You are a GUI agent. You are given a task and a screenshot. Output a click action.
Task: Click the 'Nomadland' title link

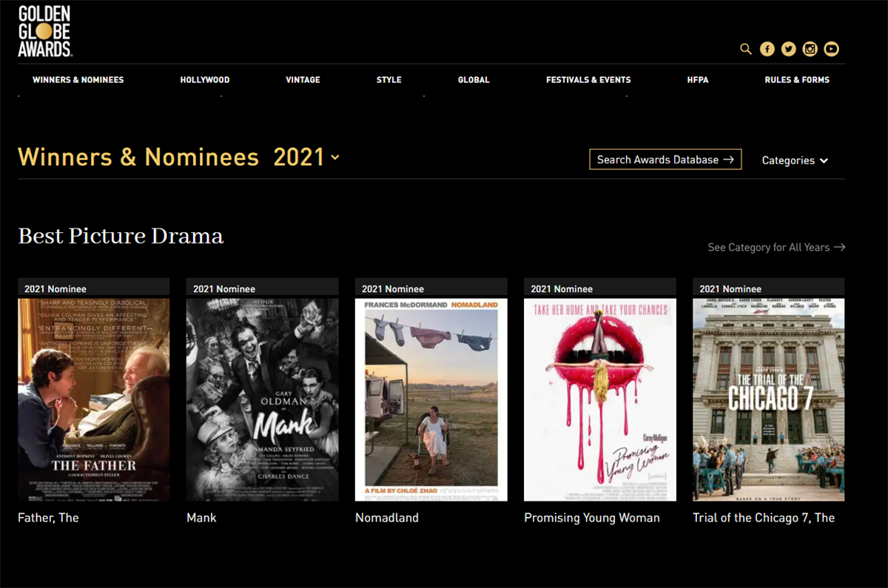click(387, 518)
